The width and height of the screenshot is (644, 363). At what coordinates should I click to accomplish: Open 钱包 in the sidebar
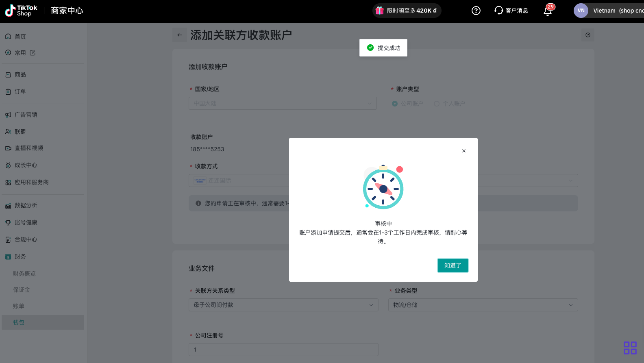(x=19, y=322)
